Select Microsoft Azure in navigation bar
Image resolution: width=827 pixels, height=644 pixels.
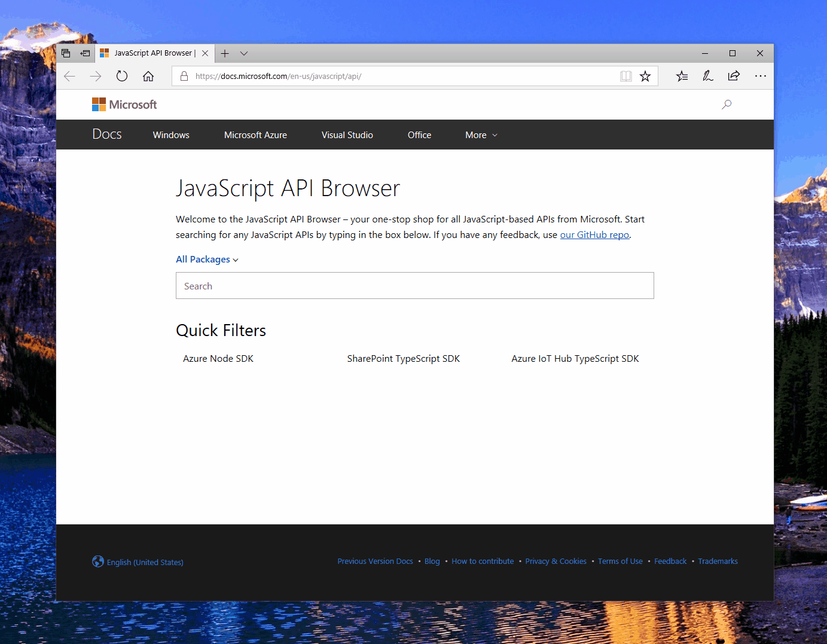coord(255,135)
